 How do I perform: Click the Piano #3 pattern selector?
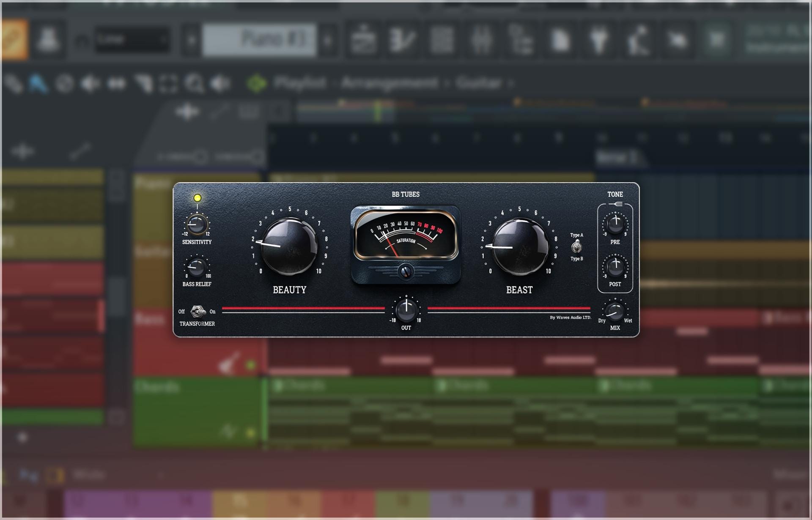click(x=259, y=40)
